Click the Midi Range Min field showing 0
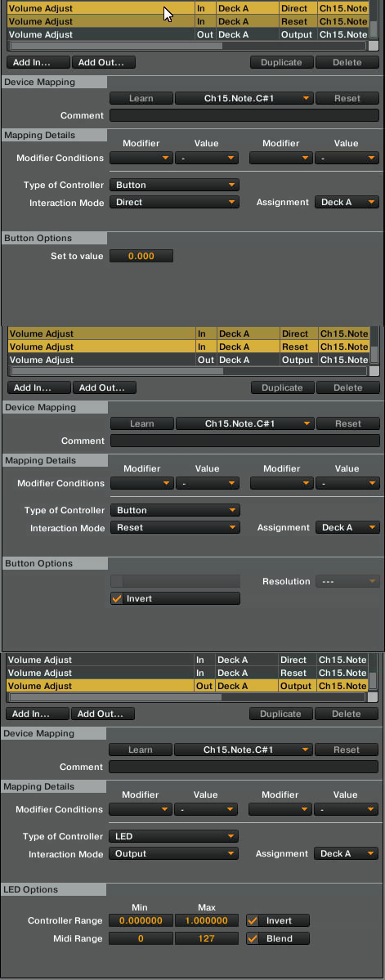 coord(141,938)
